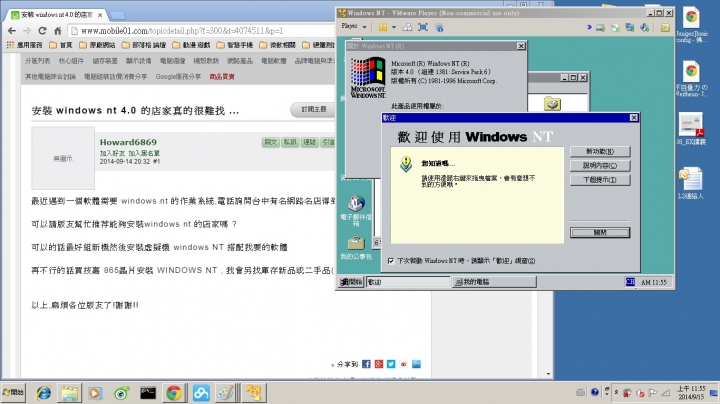Click the 核心組件 forum menu item
720x404 pixels.
(x=71, y=61)
